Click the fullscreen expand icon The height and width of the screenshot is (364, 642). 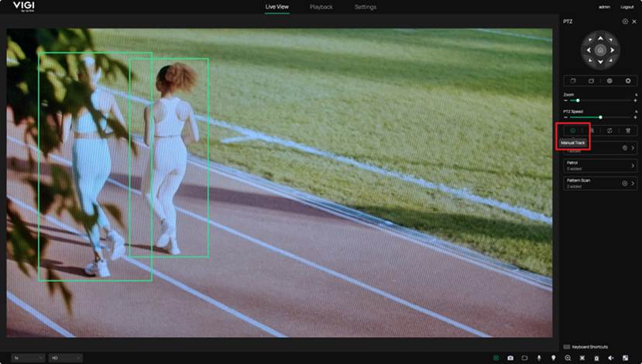click(x=582, y=358)
